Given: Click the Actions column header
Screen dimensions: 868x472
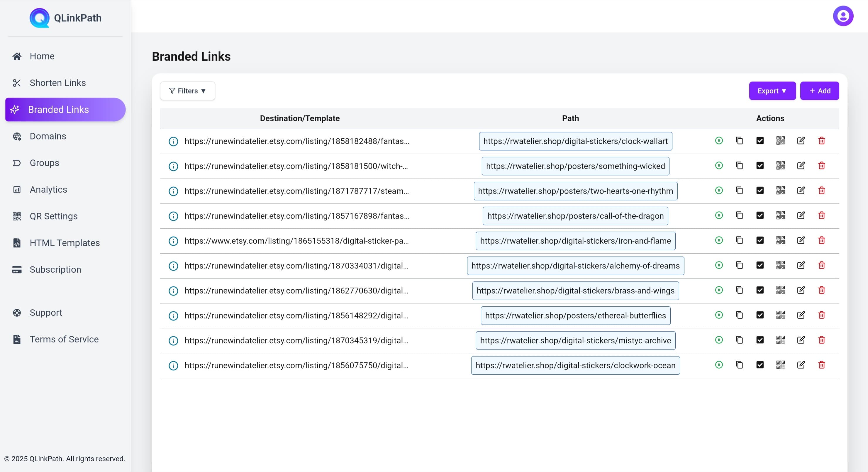Looking at the screenshot, I should tap(770, 119).
